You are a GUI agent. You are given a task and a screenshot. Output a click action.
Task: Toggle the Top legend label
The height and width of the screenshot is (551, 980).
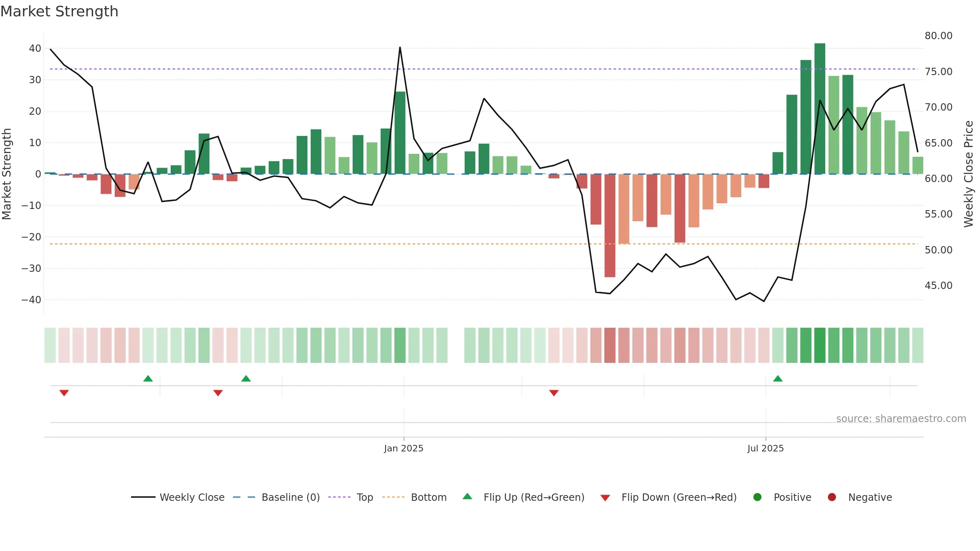pos(365,498)
